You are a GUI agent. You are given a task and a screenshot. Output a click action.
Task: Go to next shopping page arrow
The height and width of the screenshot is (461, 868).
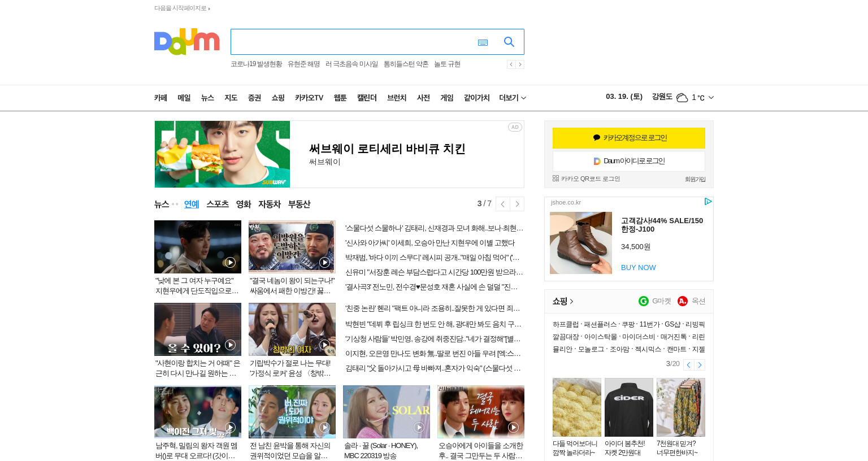pos(700,365)
